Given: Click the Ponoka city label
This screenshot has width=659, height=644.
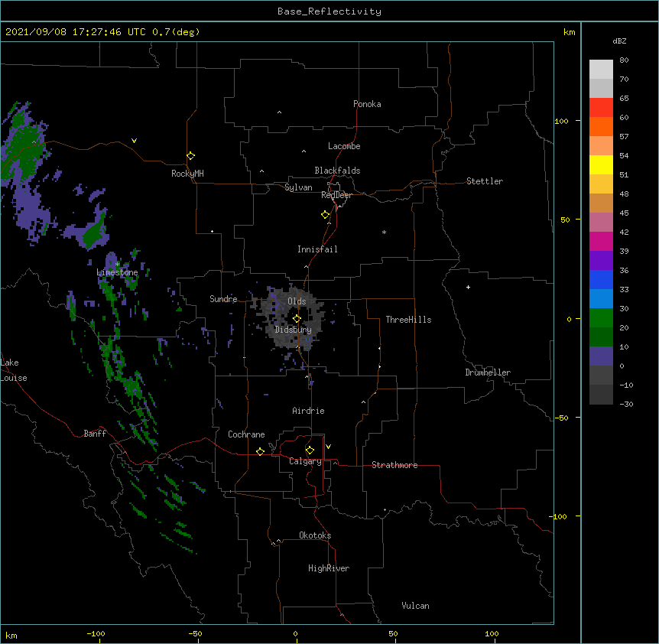Looking at the screenshot, I should click(x=367, y=104).
